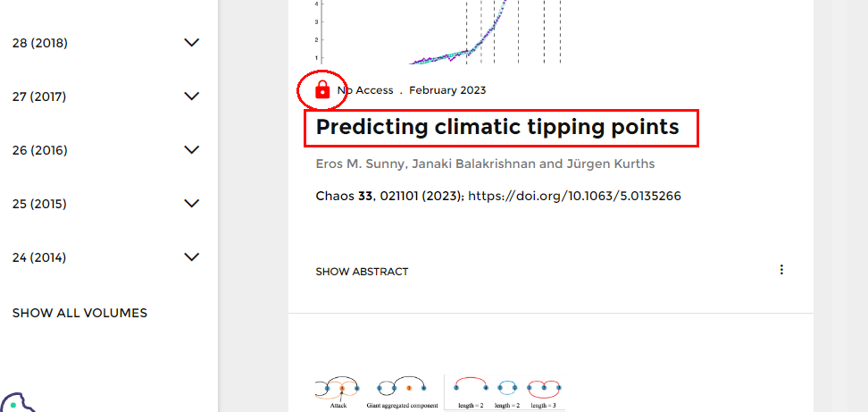This screenshot has height=412, width=868.
Task: Select volume 27 (2017) label
Action: coord(39,97)
